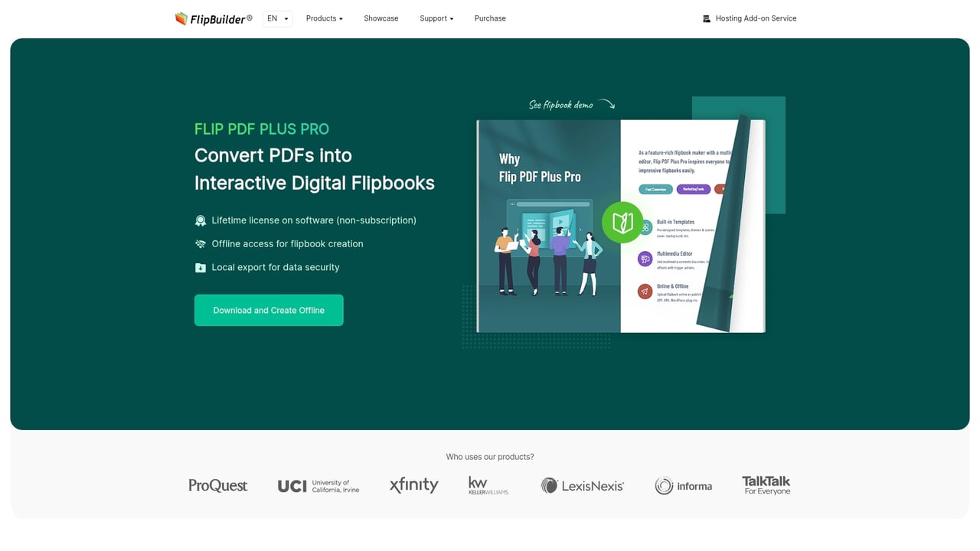Click the FlipBuilder logo icon
980x551 pixels.
coord(181,18)
